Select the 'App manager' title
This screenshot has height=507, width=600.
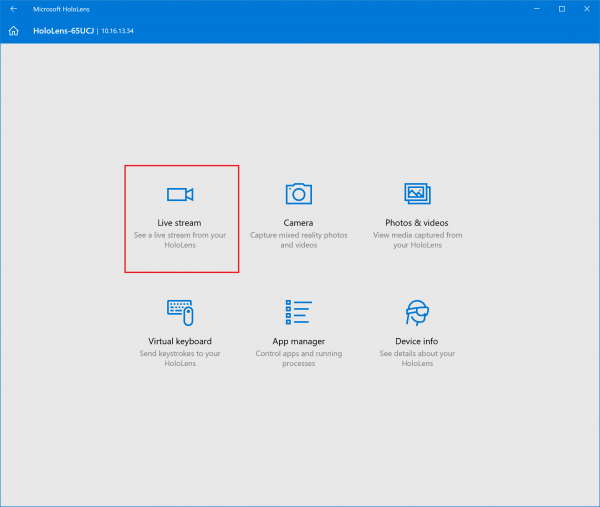coord(298,341)
